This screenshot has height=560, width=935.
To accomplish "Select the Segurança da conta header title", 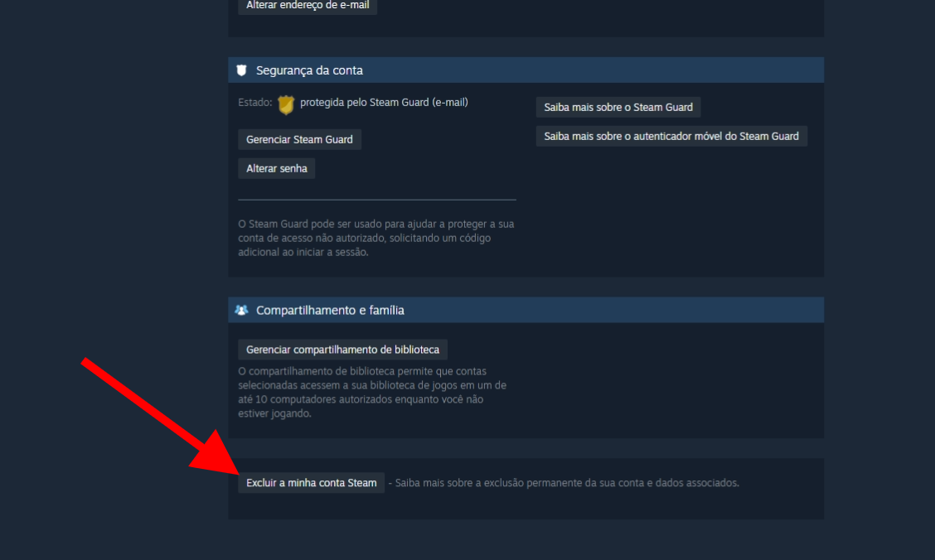I will [x=309, y=70].
